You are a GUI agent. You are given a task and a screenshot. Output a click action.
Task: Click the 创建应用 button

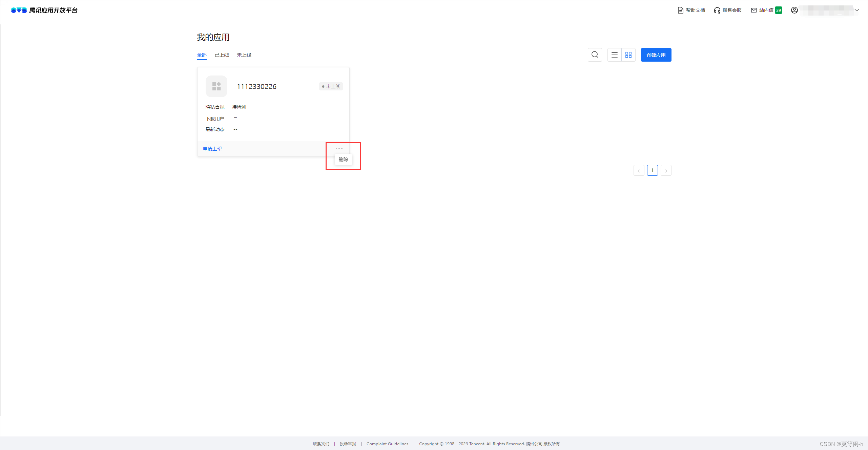pos(656,55)
